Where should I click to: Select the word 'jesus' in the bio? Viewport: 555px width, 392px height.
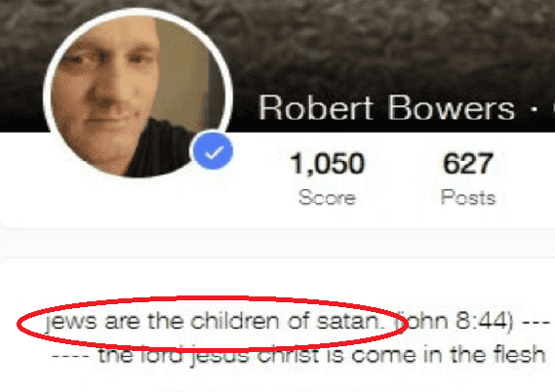pyautogui.click(x=220, y=356)
